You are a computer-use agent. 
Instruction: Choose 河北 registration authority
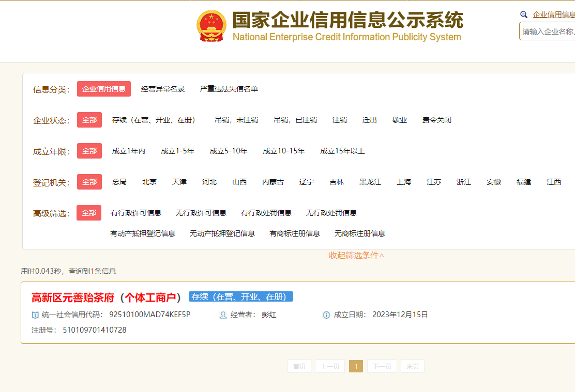click(209, 182)
